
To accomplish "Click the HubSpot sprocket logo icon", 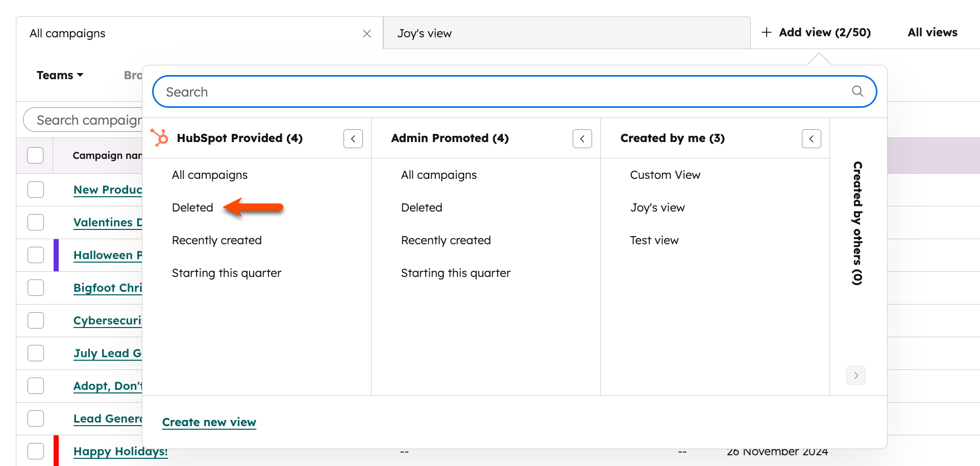I will [x=160, y=138].
